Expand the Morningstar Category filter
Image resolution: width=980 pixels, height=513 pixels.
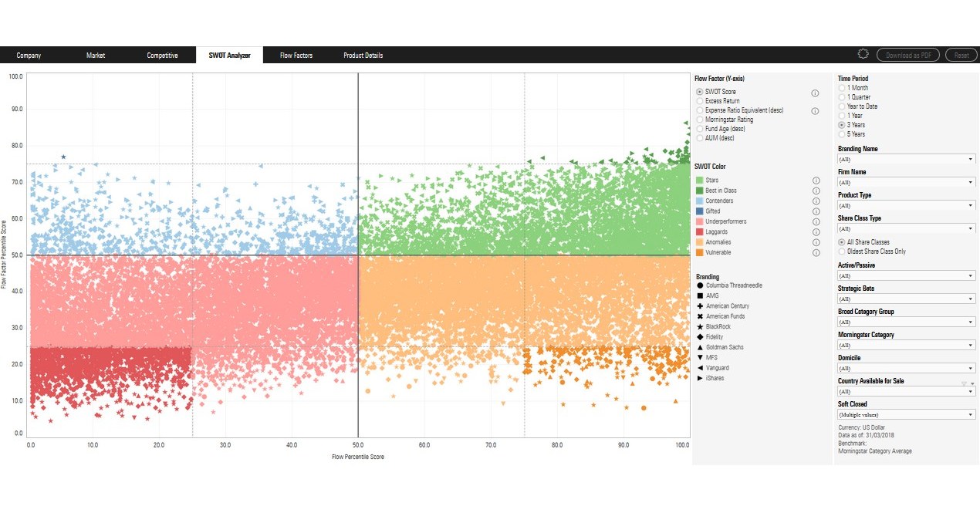point(904,345)
